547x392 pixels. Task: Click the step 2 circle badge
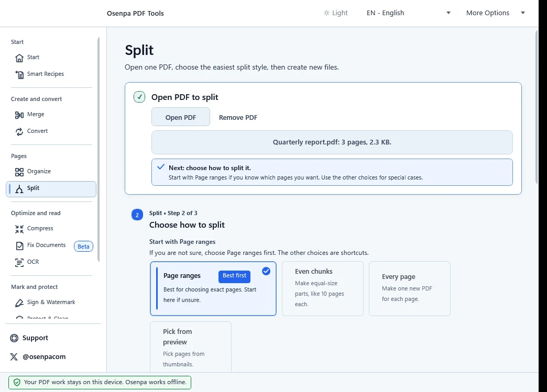pos(137,215)
